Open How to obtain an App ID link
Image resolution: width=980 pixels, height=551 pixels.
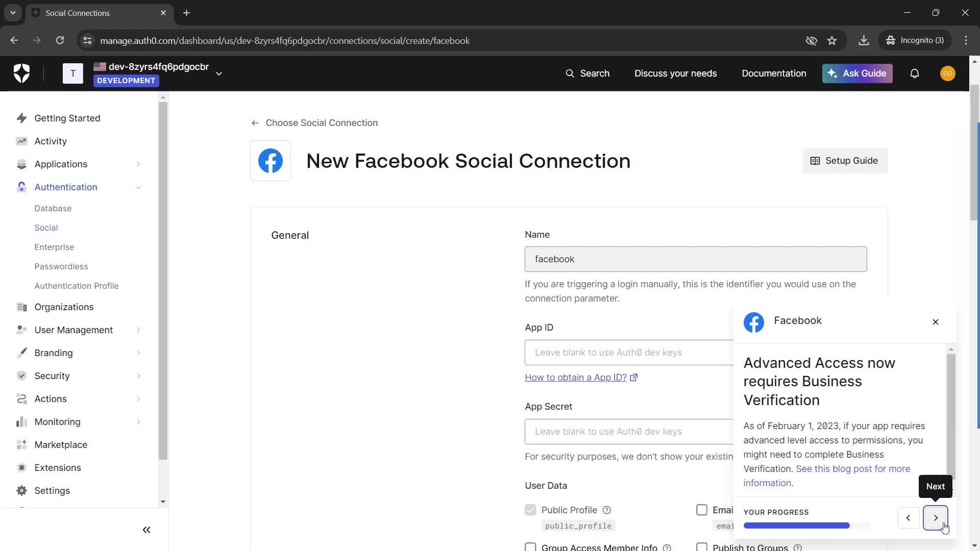(581, 378)
